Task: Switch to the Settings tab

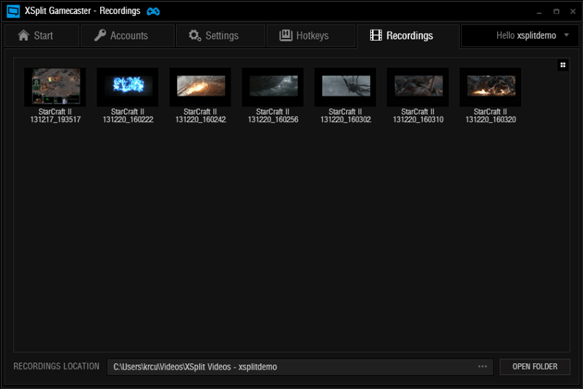Action: click(220, 36)
